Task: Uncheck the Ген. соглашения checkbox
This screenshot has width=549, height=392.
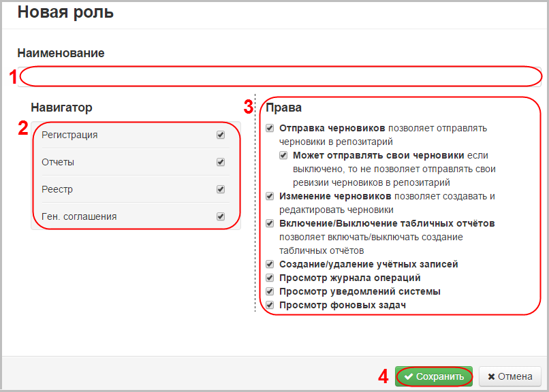Action: pos(221,216)
